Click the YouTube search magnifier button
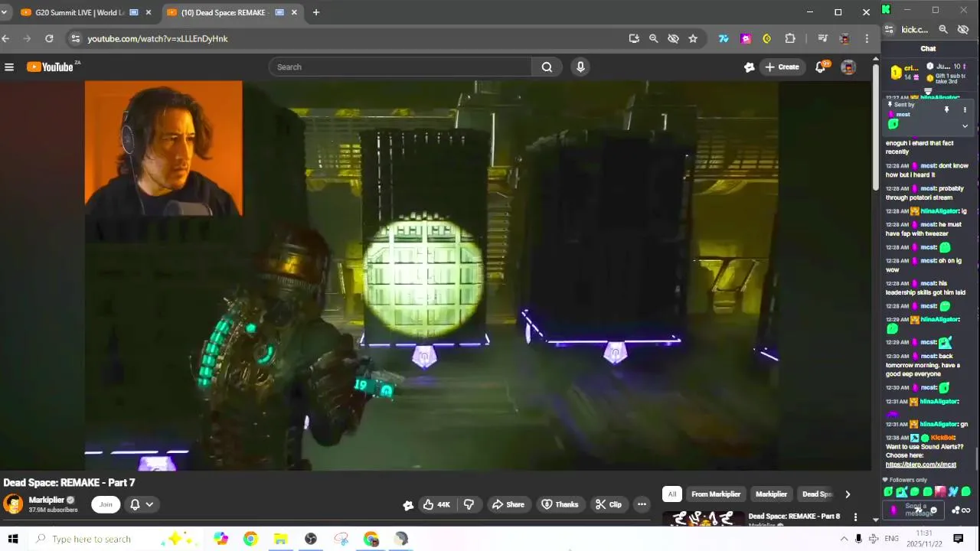This screenshot has width=980, height=551. (x=547, y=67)
